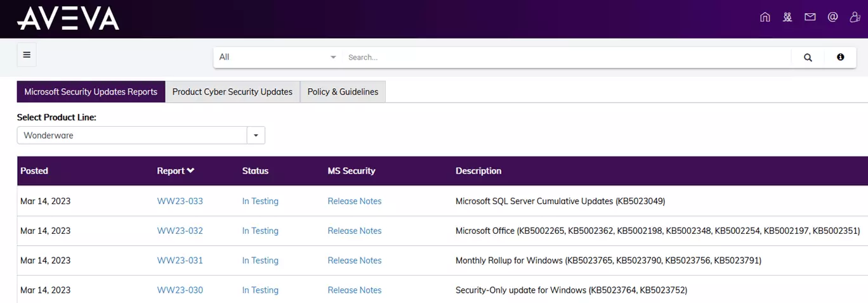Open report WW23-033 link
The image size is (868, 303).
(180, 201)
